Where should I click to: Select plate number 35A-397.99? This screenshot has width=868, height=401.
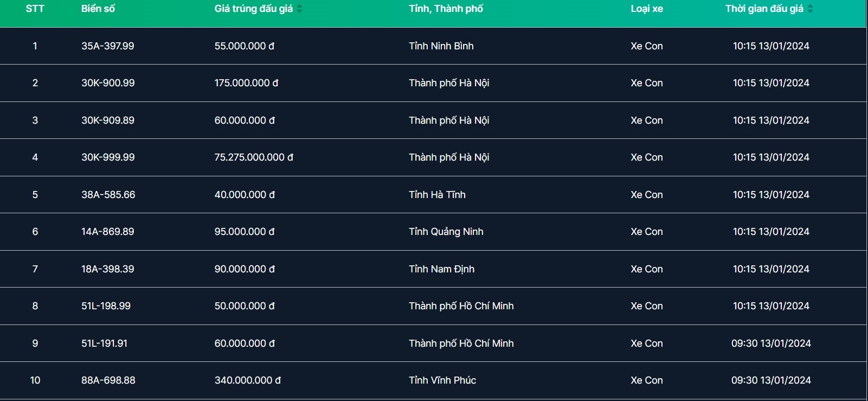108,46
